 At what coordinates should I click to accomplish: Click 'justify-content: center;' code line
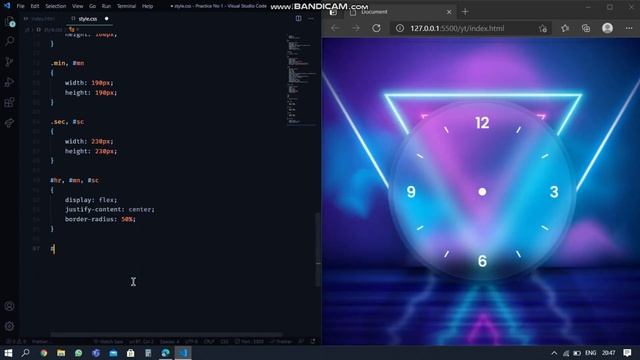tap(109, 209)
